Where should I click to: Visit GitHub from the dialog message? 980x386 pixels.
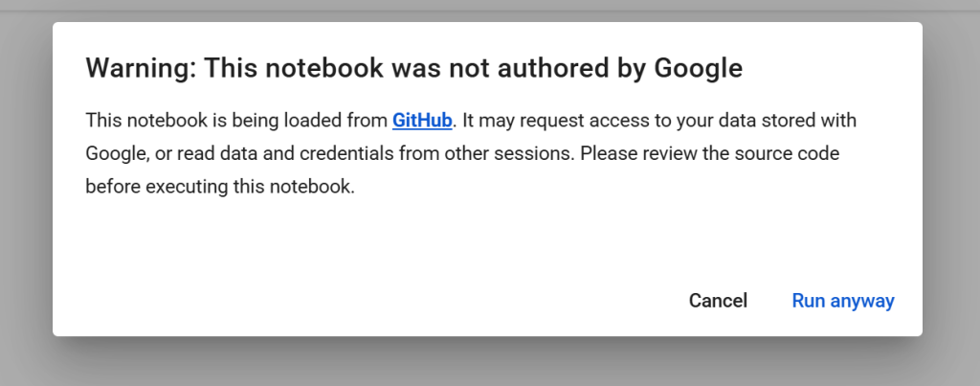point(421,121)
